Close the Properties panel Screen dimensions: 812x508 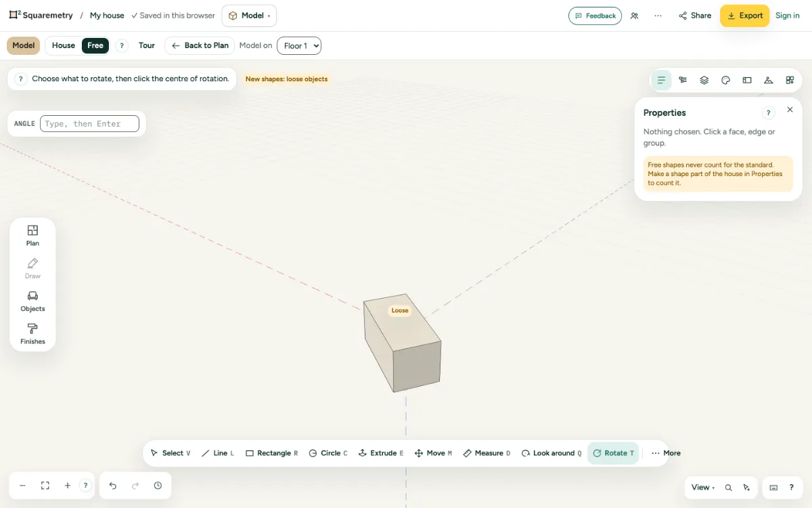tap(790, 110)
